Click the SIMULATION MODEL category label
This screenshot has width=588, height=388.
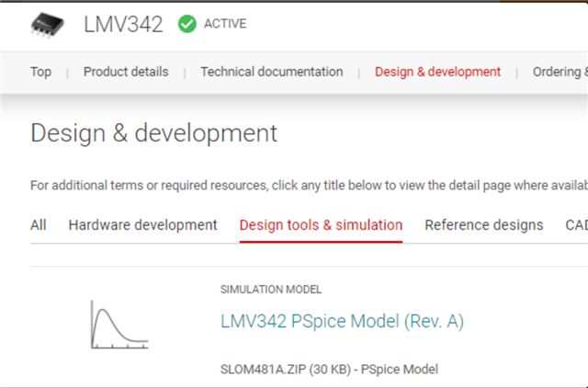271,290
